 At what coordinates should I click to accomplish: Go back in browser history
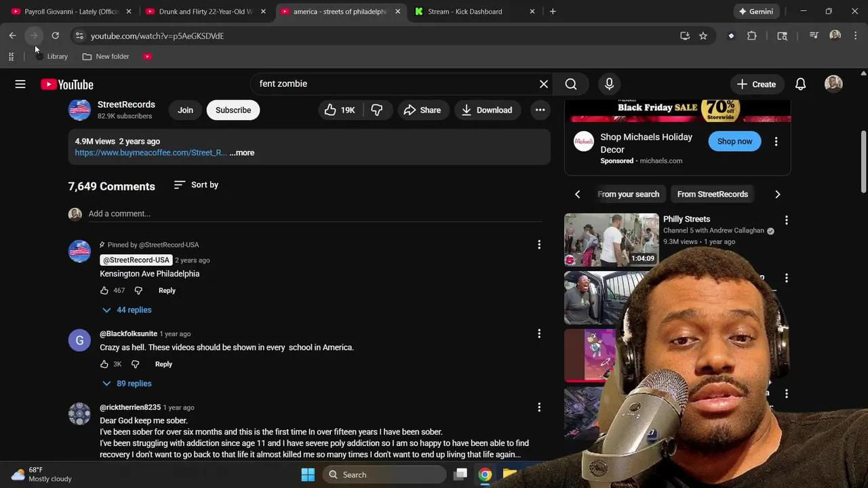[12, 36]
